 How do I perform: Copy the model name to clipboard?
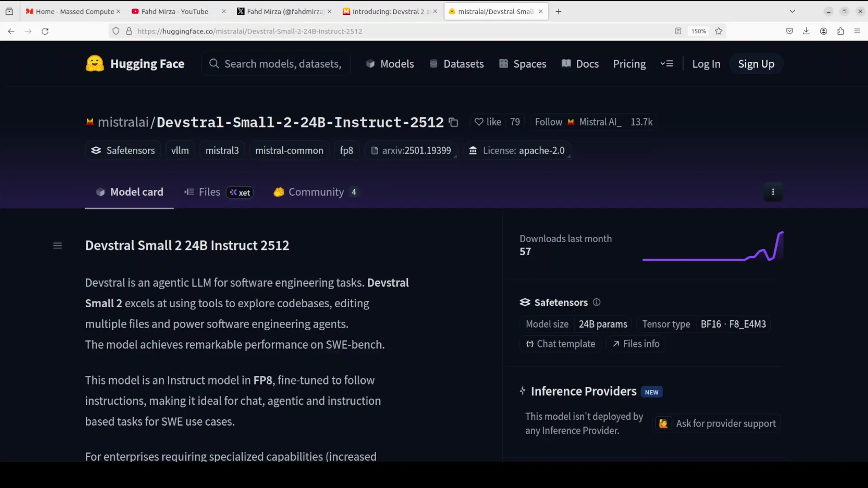click(x=454, y=122)
